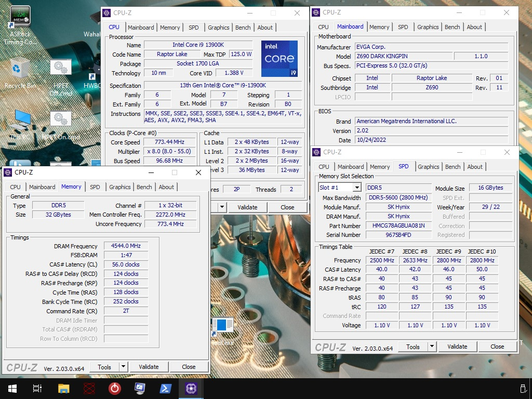Launch File Explorer from the taskbar

[x=63, y=389]
